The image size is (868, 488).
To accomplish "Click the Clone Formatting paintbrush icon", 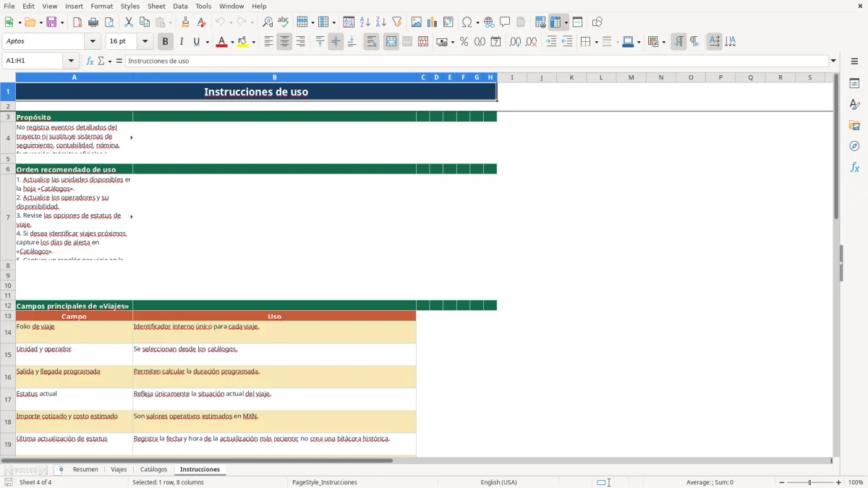I will [186, 22].
